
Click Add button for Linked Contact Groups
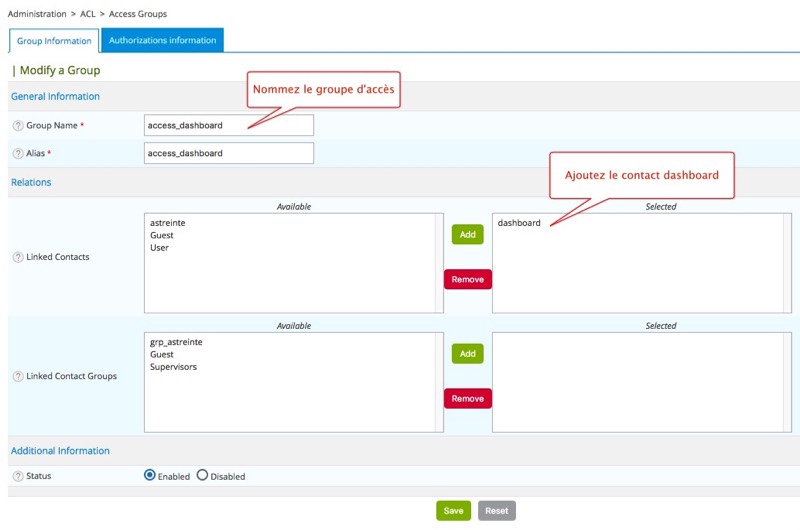(x=467, y=354)
